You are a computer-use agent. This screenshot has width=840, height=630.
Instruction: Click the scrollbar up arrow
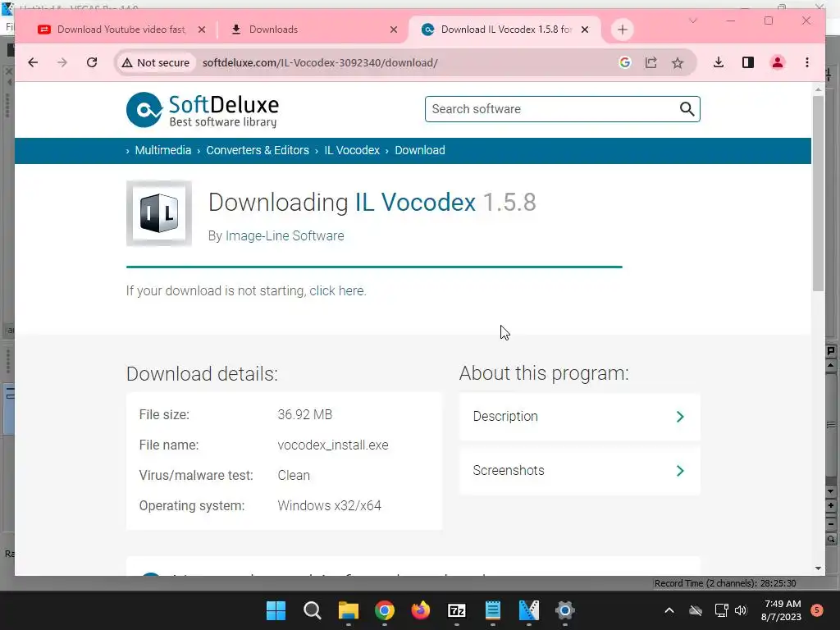[818, 89]
